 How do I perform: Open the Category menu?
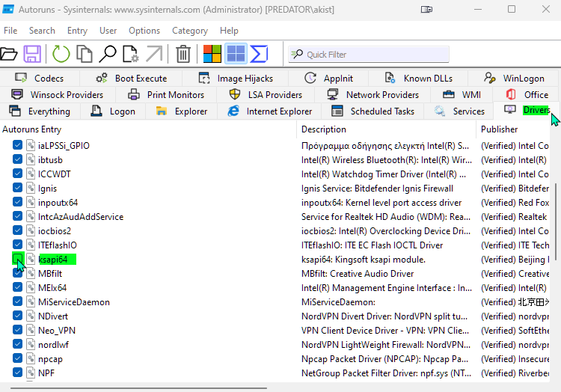190,31
